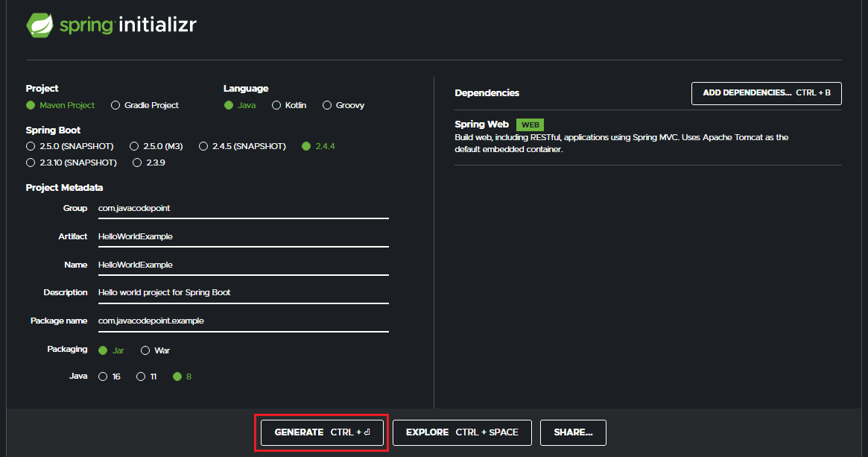Generate the project with GENERATE button
868x457 pixels.
pyautogui.click(x=322, y=432)
